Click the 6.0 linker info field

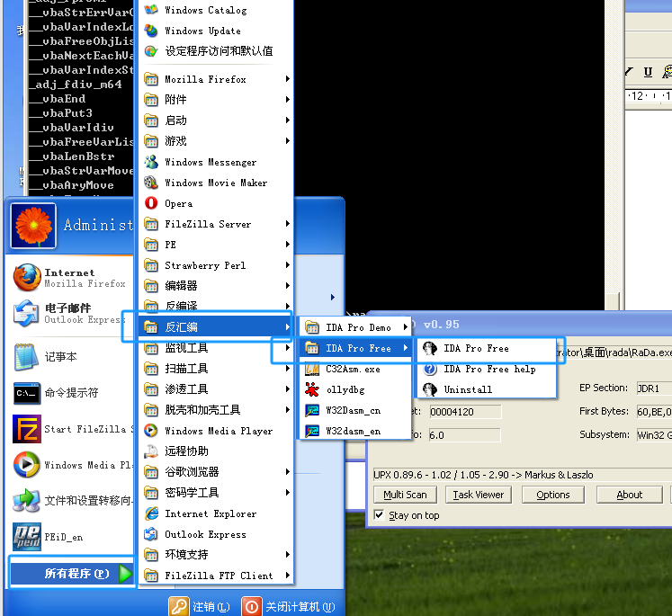pyautogui.click(x=464, y=435)
